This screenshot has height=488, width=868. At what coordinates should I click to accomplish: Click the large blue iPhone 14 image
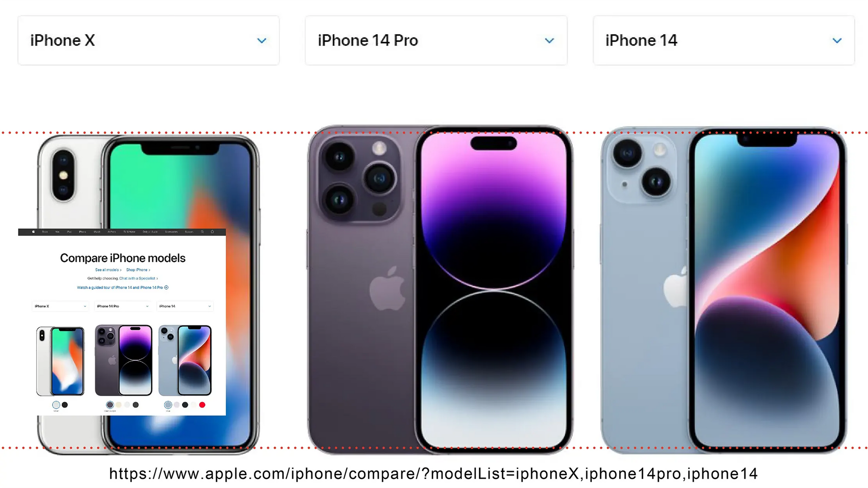(x=723, y=290)
